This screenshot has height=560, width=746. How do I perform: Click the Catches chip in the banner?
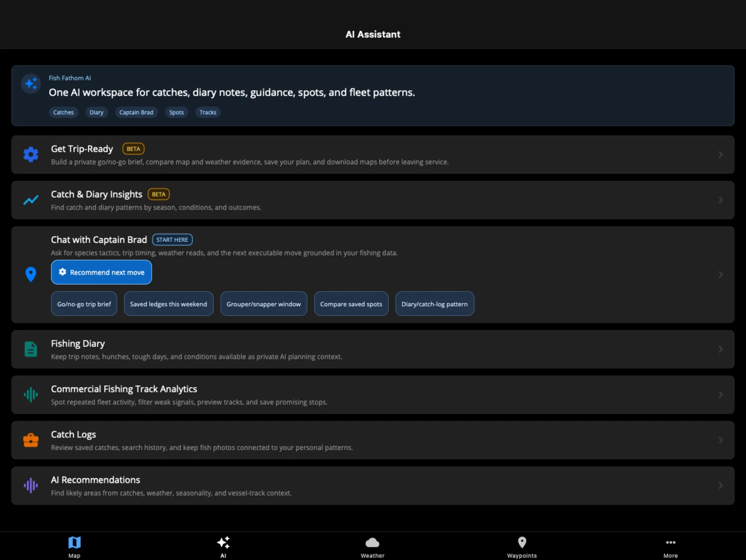(63, 112)
